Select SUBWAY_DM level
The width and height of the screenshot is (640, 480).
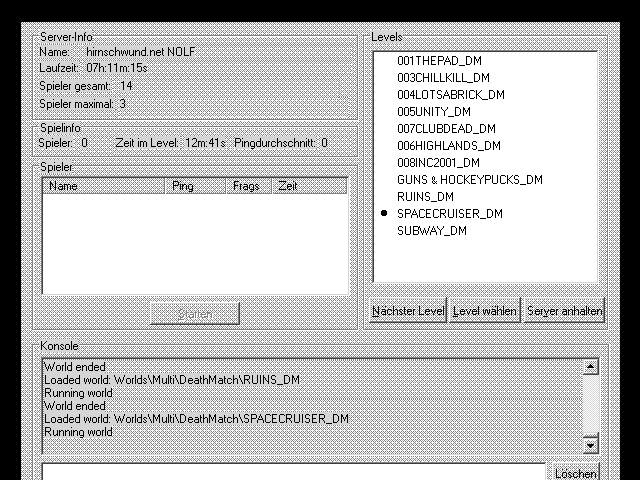pos(432,231)
